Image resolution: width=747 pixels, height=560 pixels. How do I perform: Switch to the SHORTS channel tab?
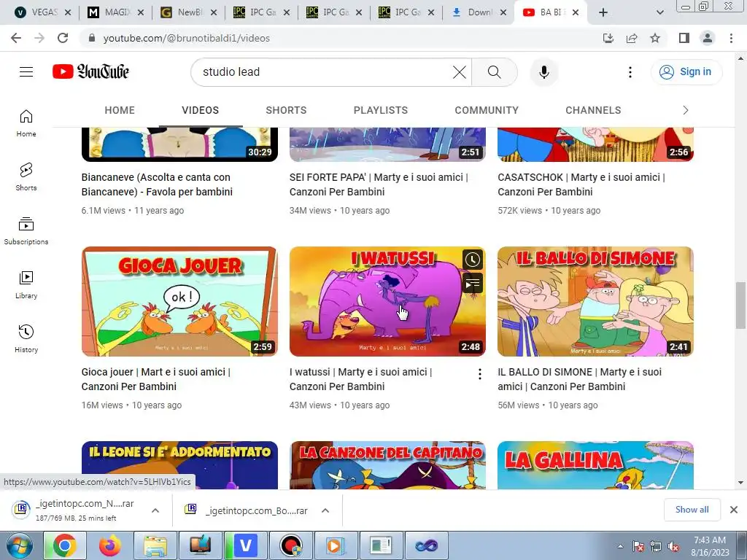(x=286, y=111)
